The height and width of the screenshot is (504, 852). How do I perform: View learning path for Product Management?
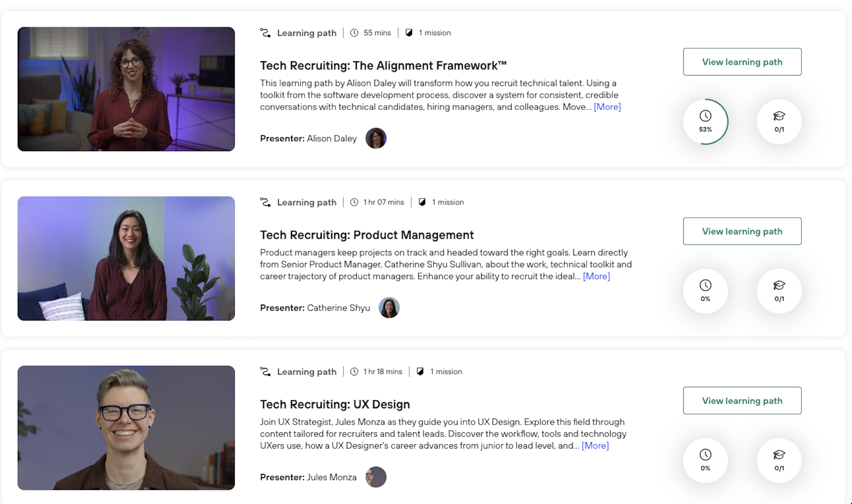coord(742,231)
